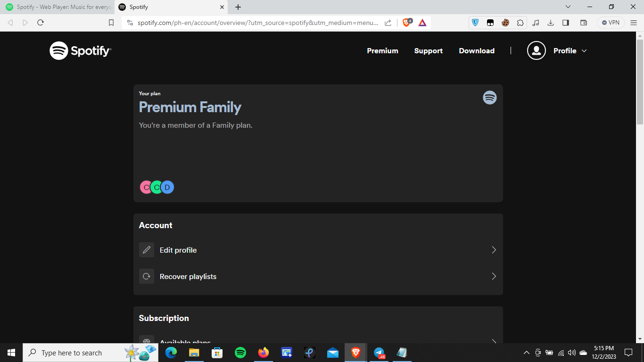Screen dimensions: 644x362
Task: Open the browser hamburger main menu
Action: pyautogui.click(x=634, y=23)
